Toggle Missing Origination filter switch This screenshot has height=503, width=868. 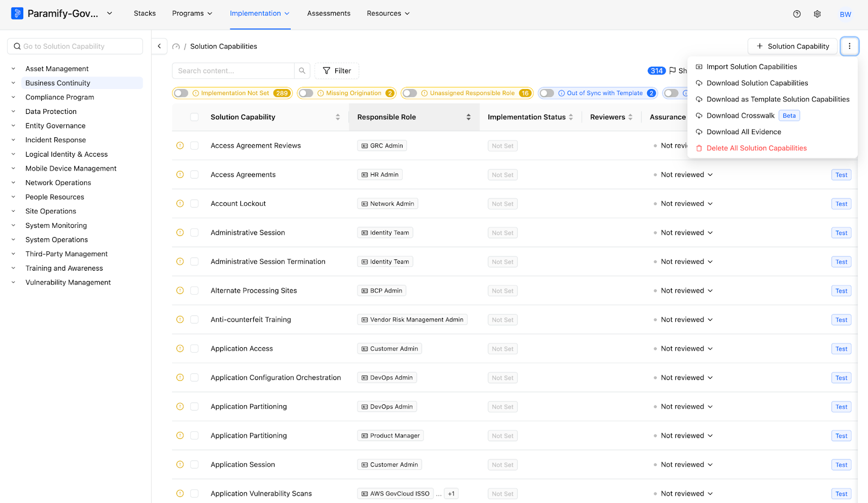[x=306, y=93]
